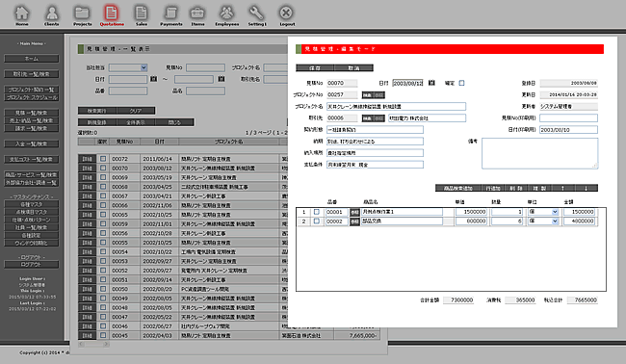This screenshot has width=626, height=364.
Task: Click the cancel button beside save
Action: point(353,67)
